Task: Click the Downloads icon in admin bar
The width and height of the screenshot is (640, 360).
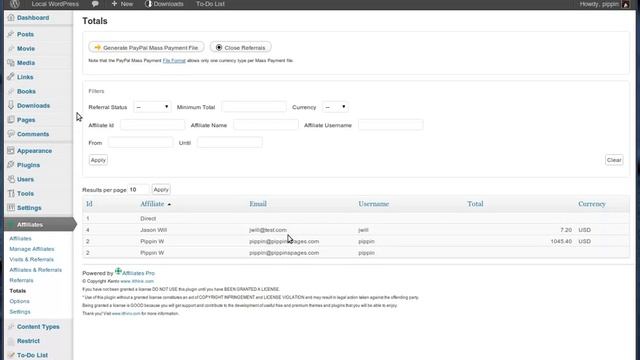Action: 149,4
